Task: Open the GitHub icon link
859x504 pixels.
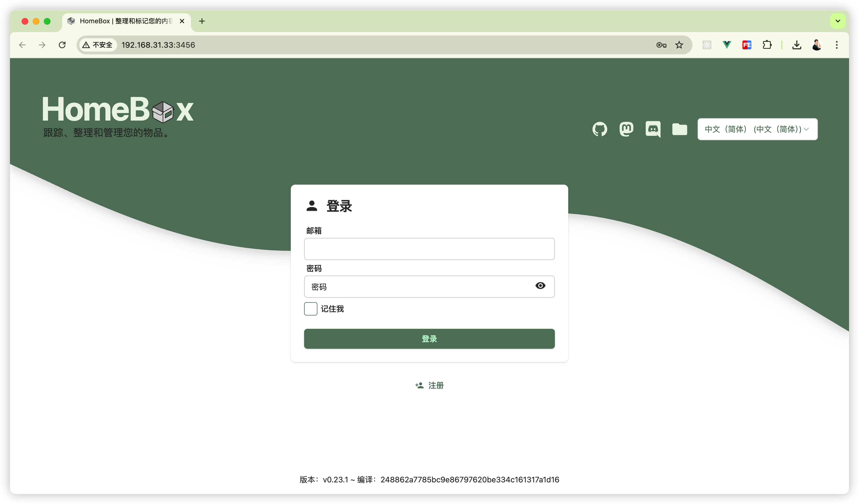Action: [x=600, y=129]
